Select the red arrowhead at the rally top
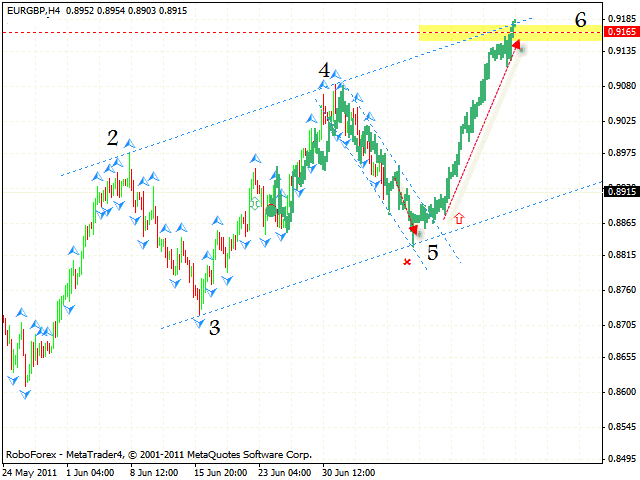 (517, 43)
